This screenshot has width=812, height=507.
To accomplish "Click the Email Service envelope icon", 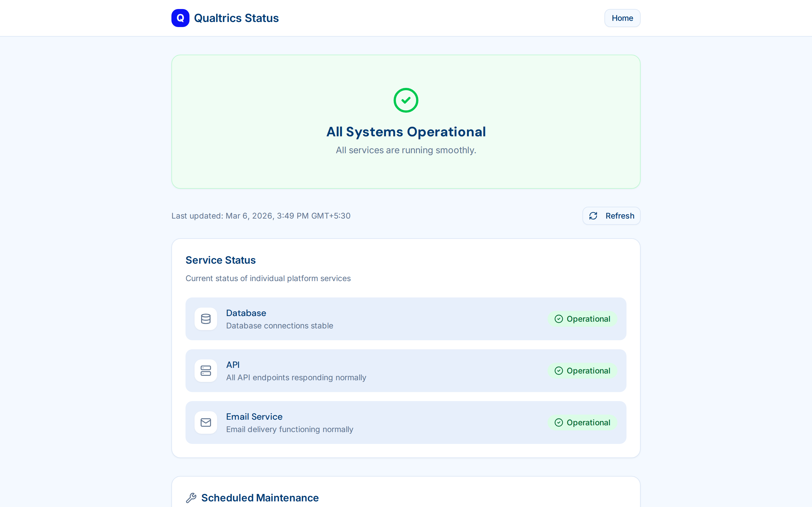I will pos(206,422).
